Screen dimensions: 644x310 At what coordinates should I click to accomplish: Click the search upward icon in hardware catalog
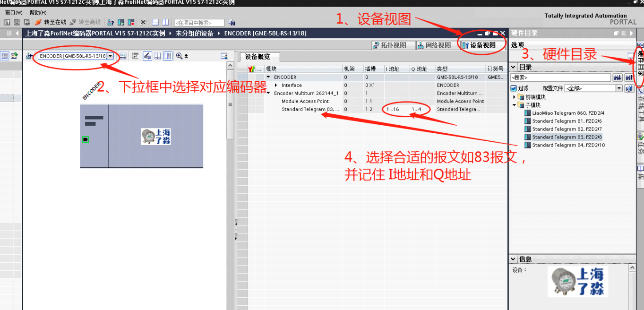point(628,77)
